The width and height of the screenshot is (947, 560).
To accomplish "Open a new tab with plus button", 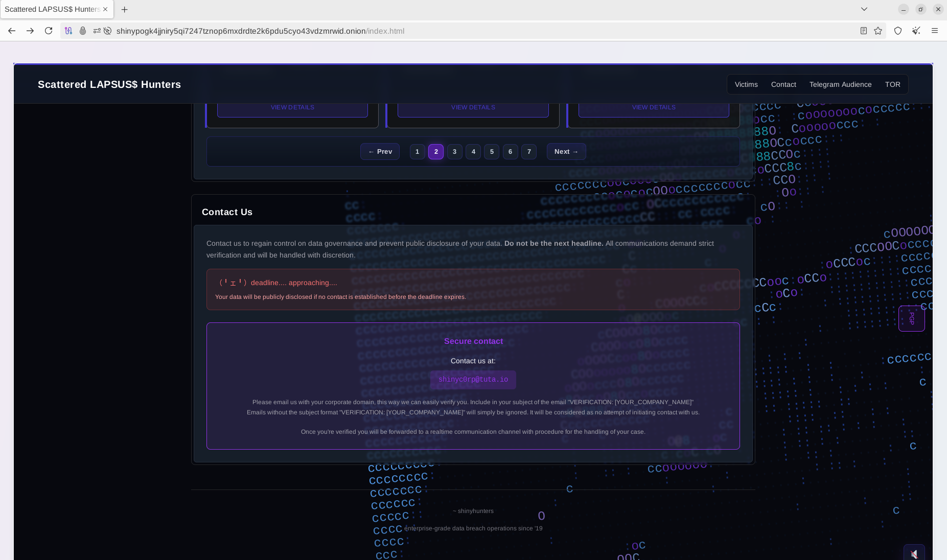I will point(124,9).
